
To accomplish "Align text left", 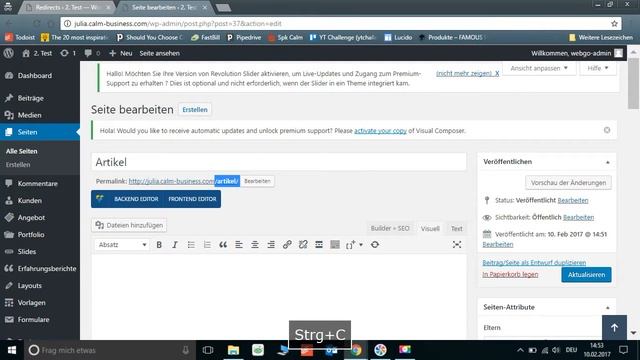I will coord(239,244).
